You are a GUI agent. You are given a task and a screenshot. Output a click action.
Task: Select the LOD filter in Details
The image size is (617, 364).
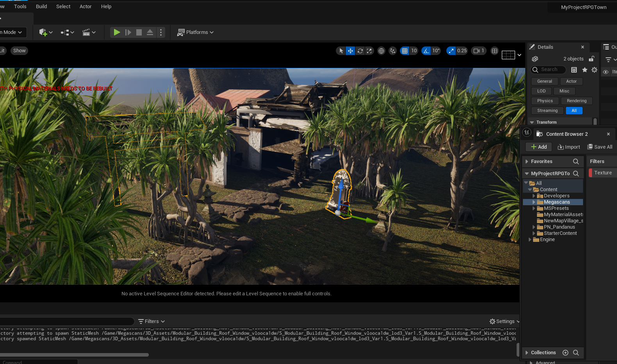point(541,91)
